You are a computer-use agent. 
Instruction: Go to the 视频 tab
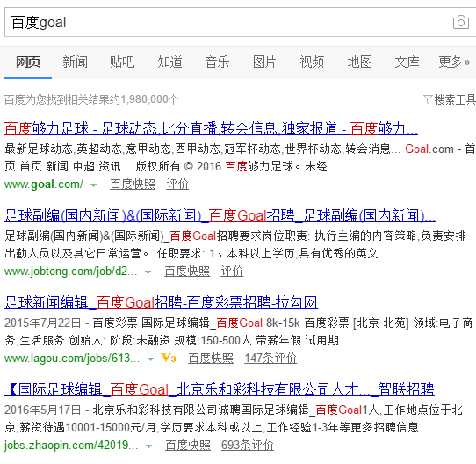pos(312,62)
